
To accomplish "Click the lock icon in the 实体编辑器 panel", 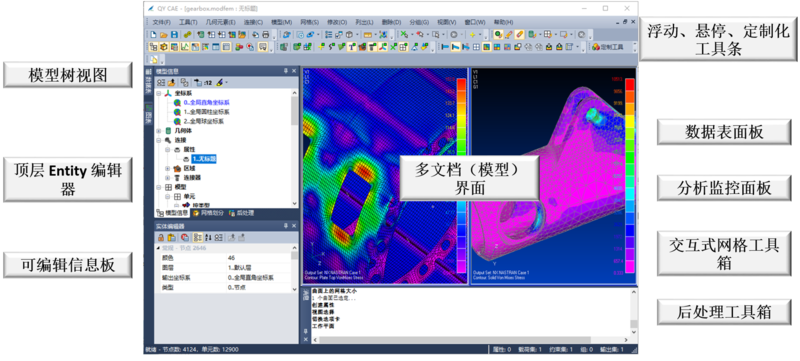I will 160,237.
